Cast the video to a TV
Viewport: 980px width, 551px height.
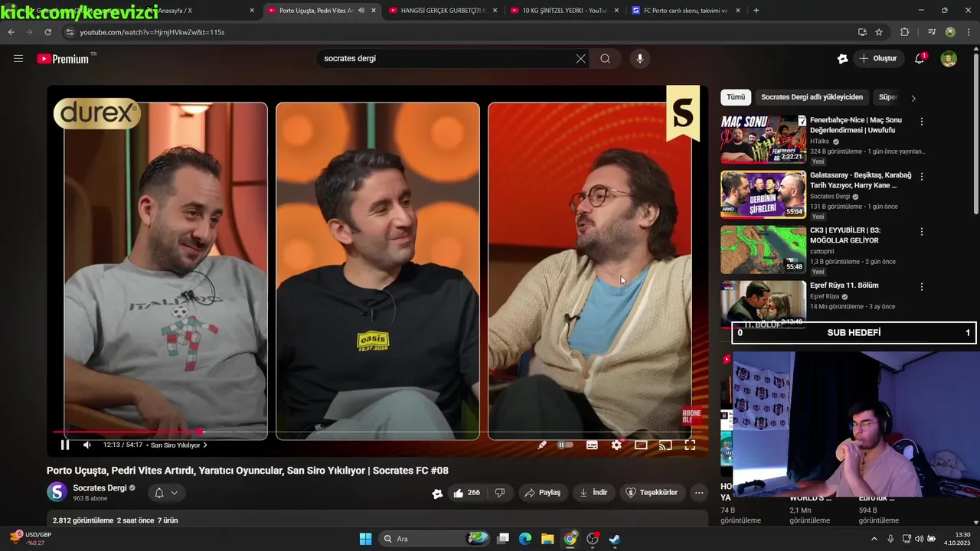coord(665,445)
